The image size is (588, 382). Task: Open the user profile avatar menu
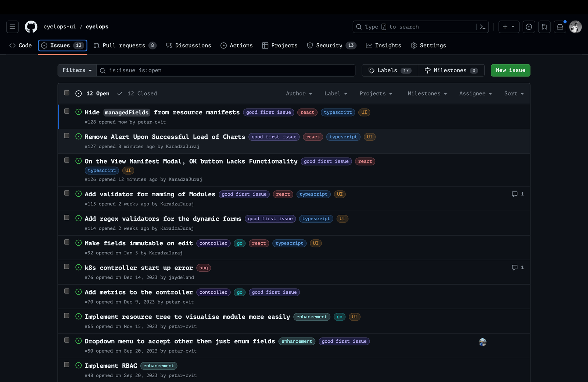pyautogui.click(x=575, y=27)
